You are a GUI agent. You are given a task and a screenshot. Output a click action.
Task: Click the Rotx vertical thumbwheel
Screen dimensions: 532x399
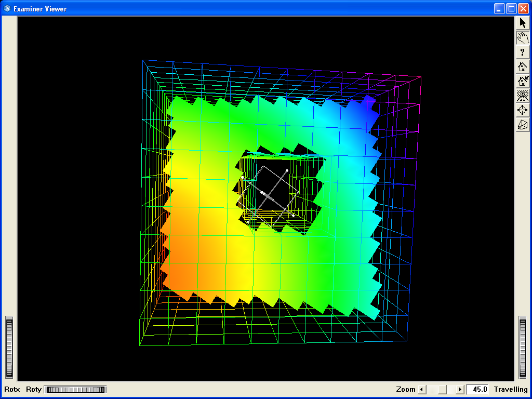tap(9, 347)
